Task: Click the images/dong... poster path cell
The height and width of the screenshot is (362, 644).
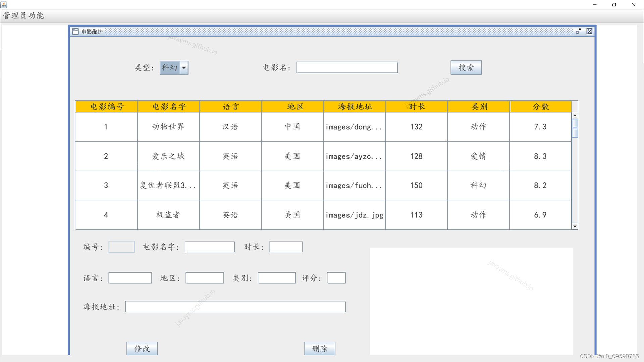Action: pyautogui.click(x=354, y=127)
